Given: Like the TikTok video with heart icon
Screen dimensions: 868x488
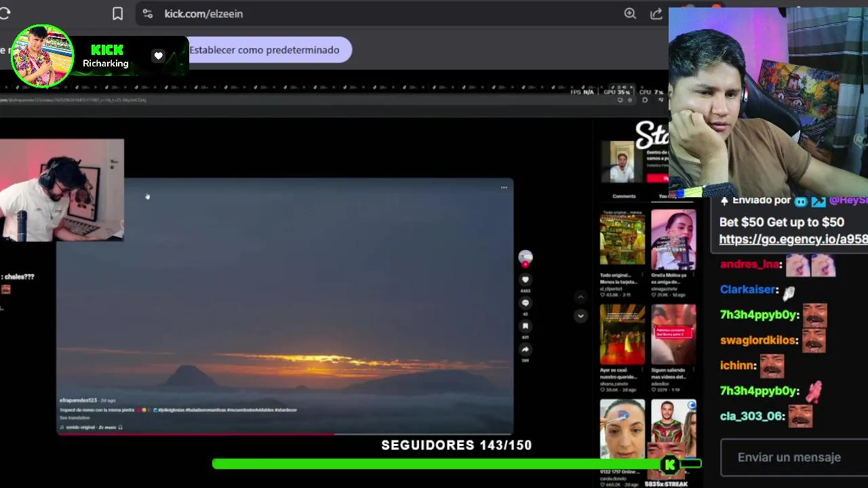Looking at the screenshot, I should 525,279.
